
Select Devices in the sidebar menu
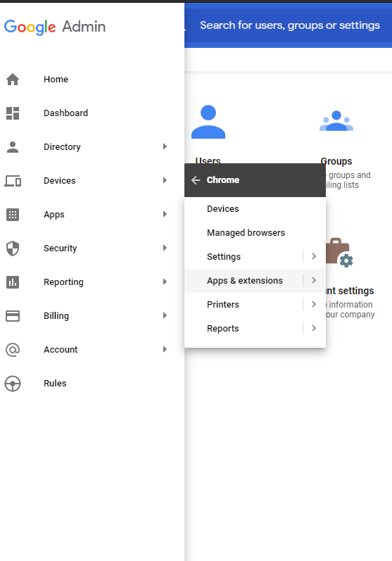(x=60, y=181)
